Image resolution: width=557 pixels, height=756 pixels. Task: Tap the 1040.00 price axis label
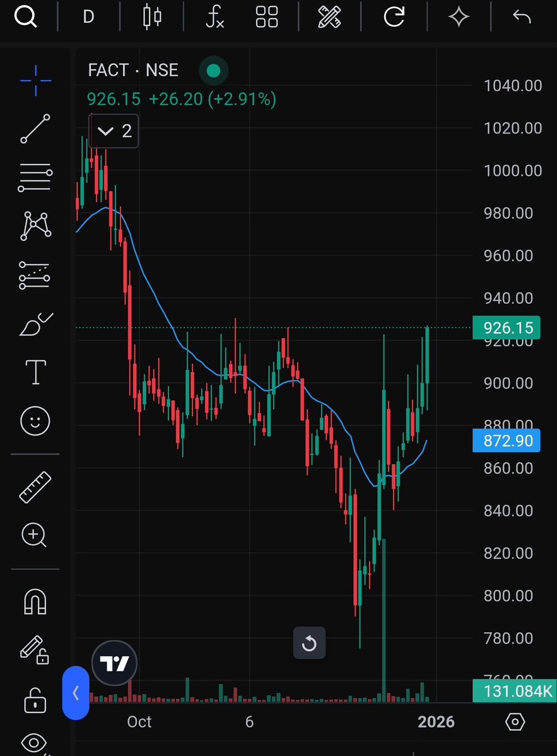coord(513,86)
